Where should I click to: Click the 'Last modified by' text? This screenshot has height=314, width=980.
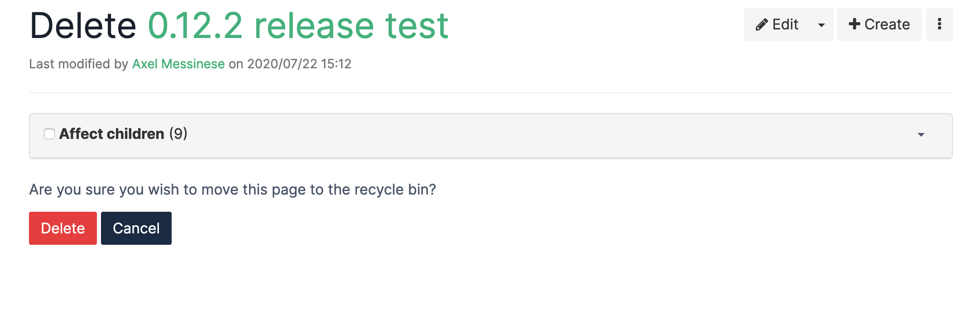click(78, 64)
